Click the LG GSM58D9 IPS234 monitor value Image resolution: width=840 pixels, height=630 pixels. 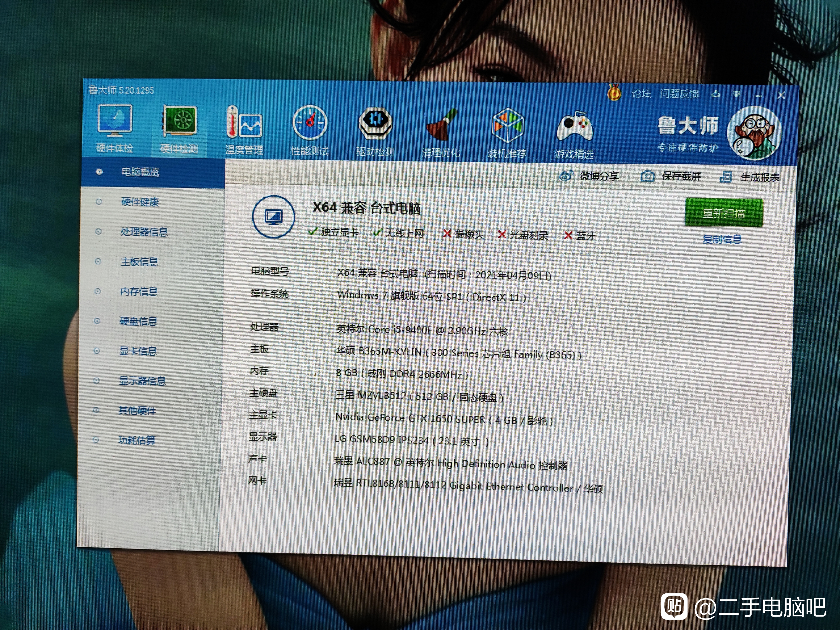412,441
